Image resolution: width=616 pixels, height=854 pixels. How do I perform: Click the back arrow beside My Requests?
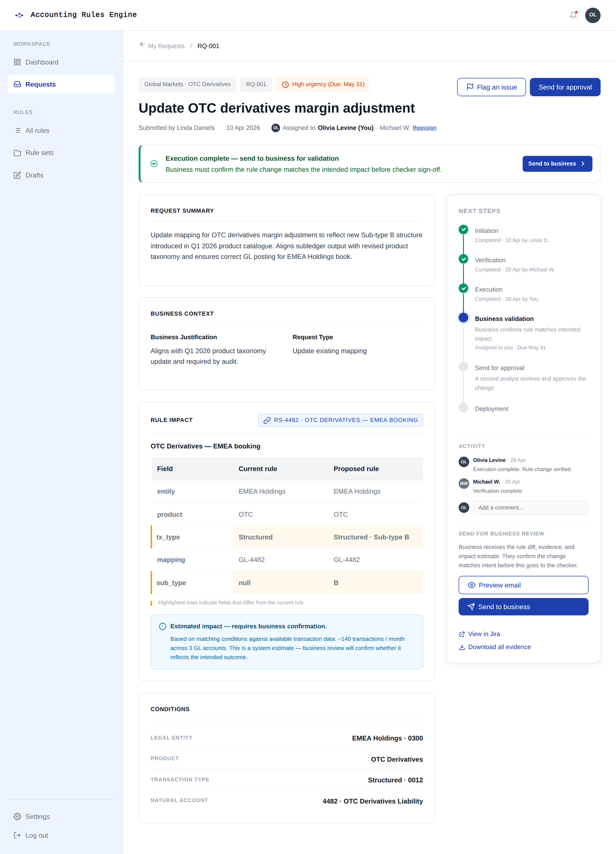coord(142,45)
